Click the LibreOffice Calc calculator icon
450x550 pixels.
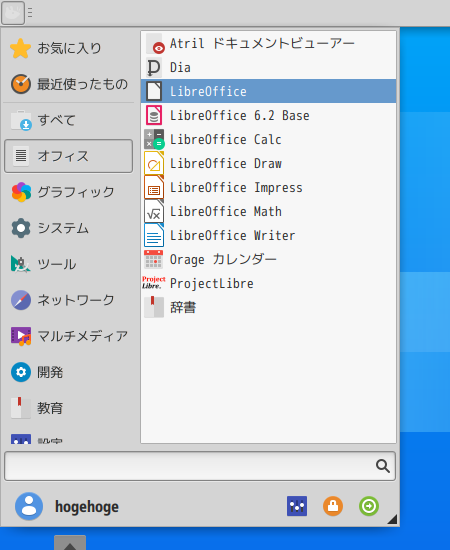154,139
